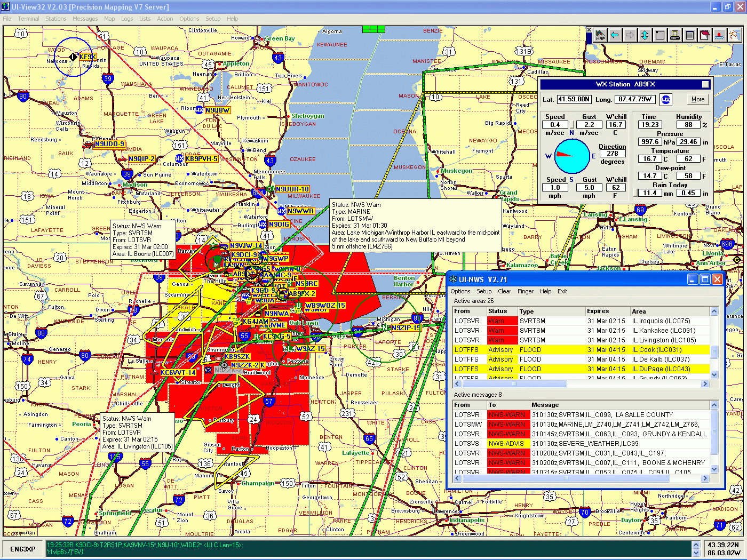This screenshot has width=747, height=560.
Task: Select the KB9SZK station label on the map
Action: 237,357
